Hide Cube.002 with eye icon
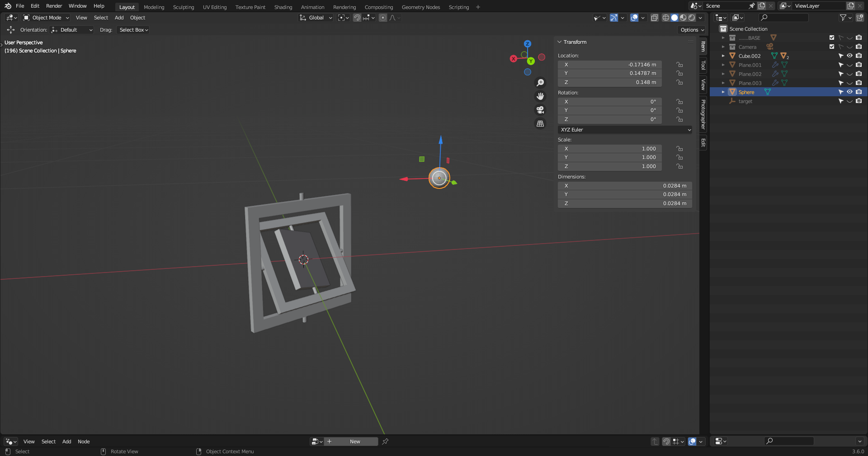Screen dimensions: 868x456 tap(849, 56)
